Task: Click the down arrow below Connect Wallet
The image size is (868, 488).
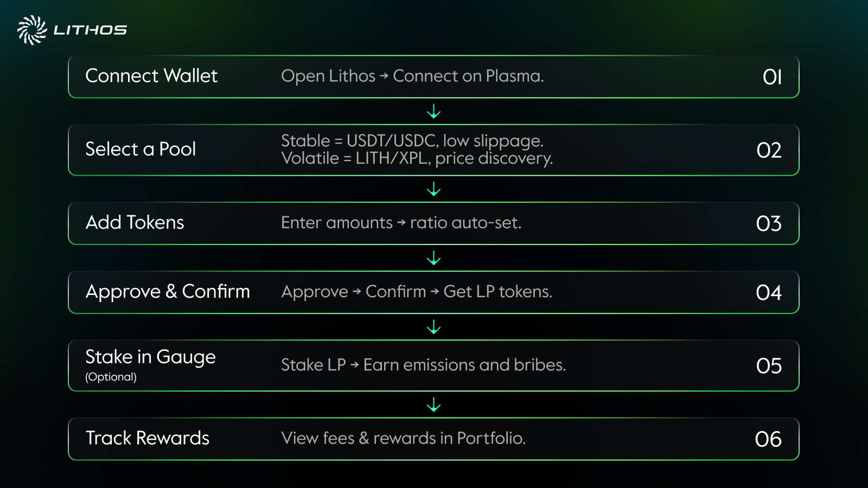Action: (433, 112)
